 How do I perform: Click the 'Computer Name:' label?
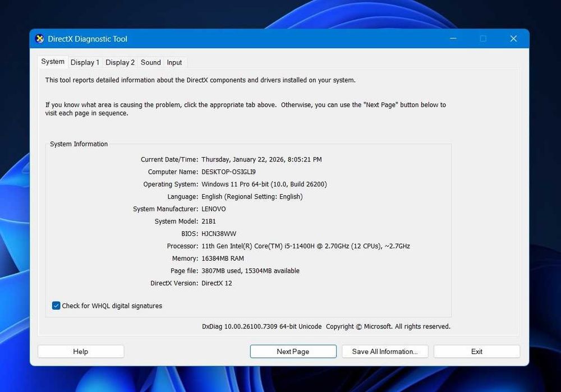(173, 172)
